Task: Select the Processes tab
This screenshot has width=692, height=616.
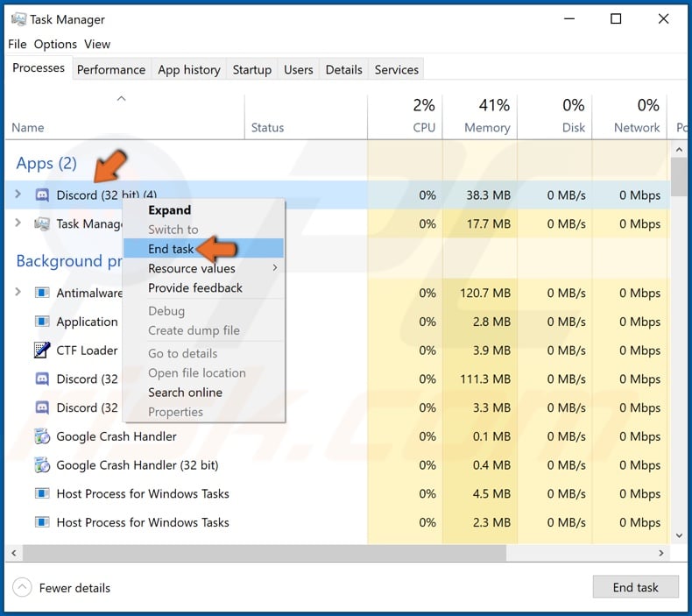Action: click(39, 68)
